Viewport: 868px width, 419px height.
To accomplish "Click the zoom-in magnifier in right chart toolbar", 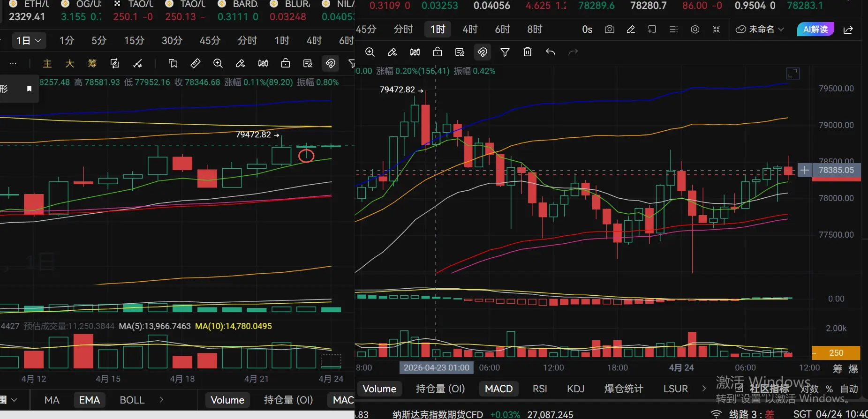I will pos(370,52).
